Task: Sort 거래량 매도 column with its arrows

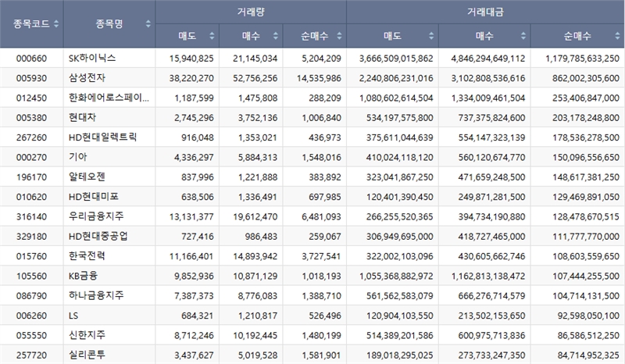Action: click(x=212, y=36)
